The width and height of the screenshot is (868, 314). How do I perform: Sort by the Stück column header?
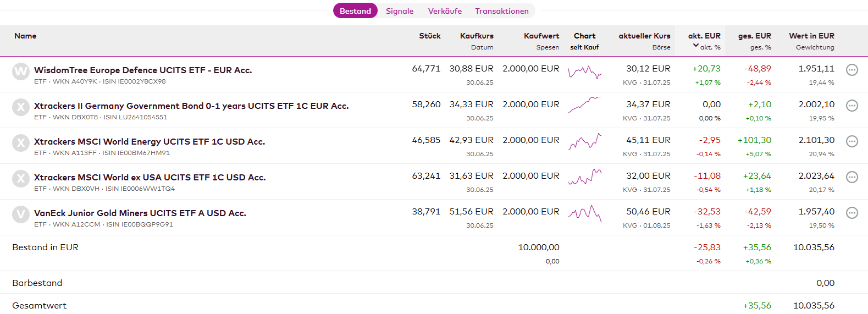(x=430, y=36)
